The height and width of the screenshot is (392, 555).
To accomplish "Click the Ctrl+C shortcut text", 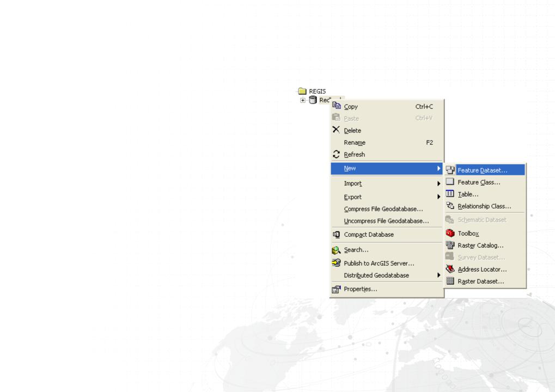I will (x=424, y=107).
